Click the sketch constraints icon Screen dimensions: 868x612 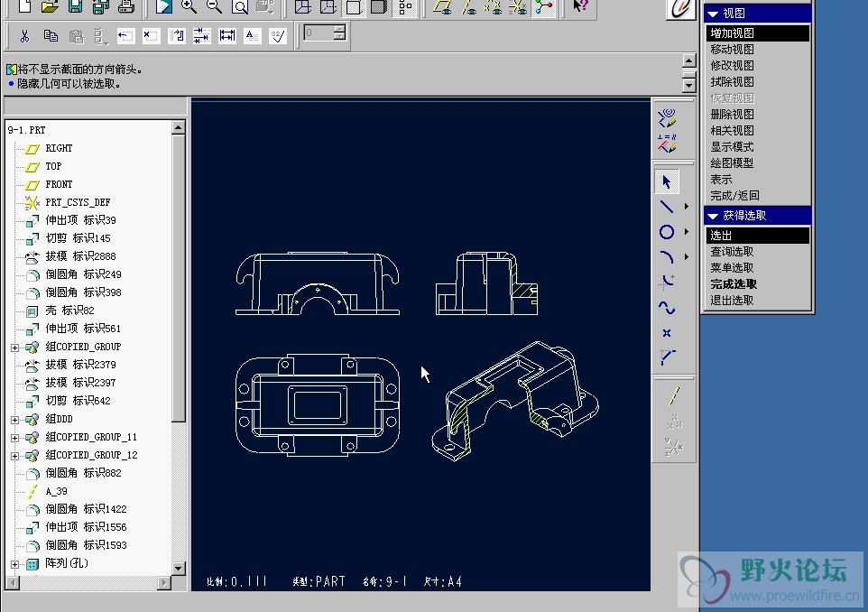tap(667, 144)
